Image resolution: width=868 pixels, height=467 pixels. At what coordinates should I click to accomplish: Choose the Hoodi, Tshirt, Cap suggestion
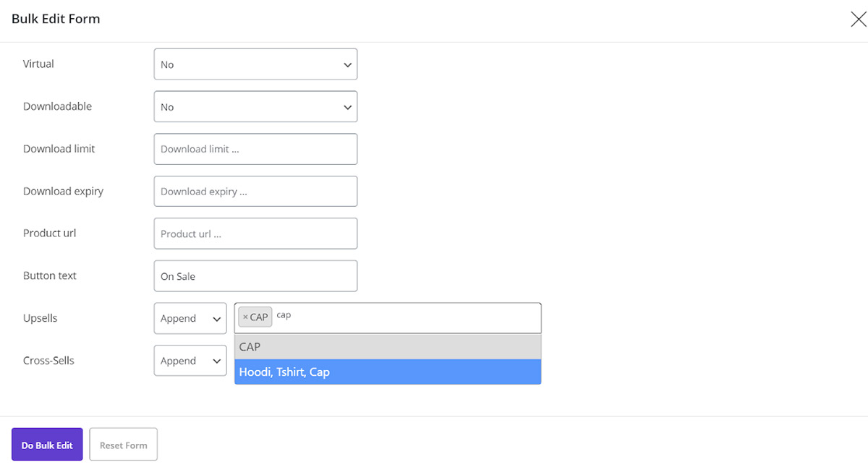tap(388, 372)
